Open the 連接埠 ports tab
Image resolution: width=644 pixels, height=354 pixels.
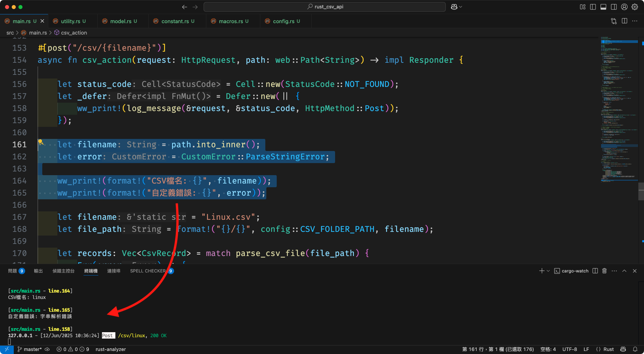[x=114, y=271]
